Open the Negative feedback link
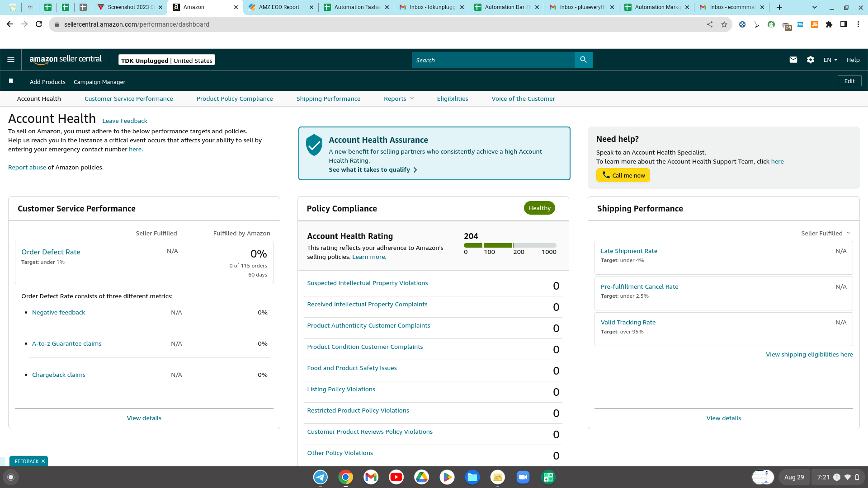868x488 pixels. click(x=58, y=312)
